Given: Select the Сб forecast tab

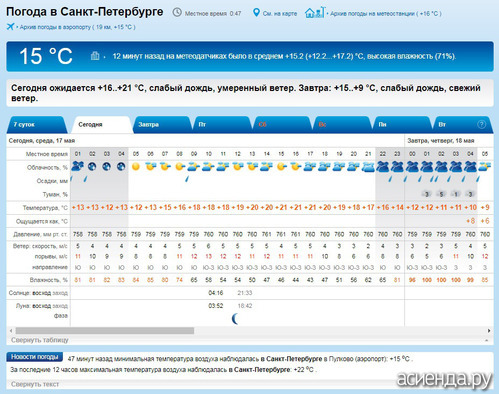Looking at the screenshot, I should 283,125.
